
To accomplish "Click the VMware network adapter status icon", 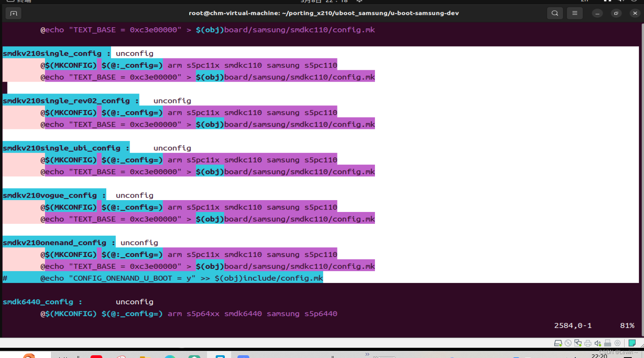I will pos(578,343).
